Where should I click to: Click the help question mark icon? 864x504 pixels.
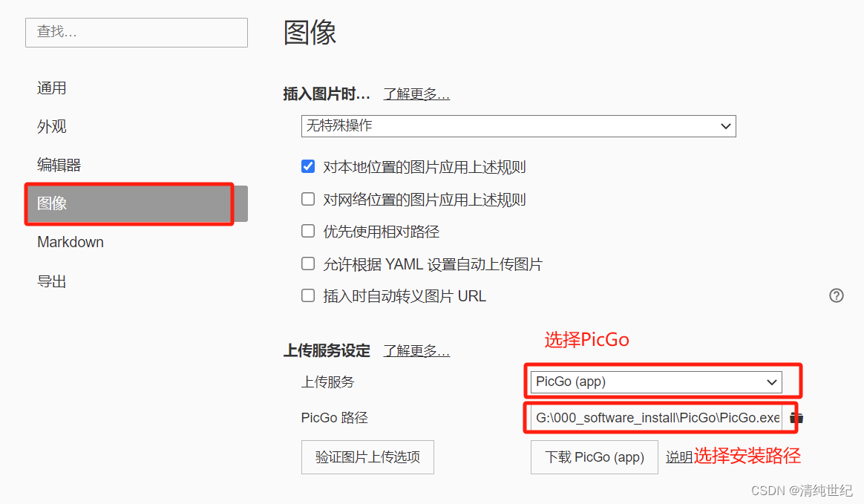837,295
